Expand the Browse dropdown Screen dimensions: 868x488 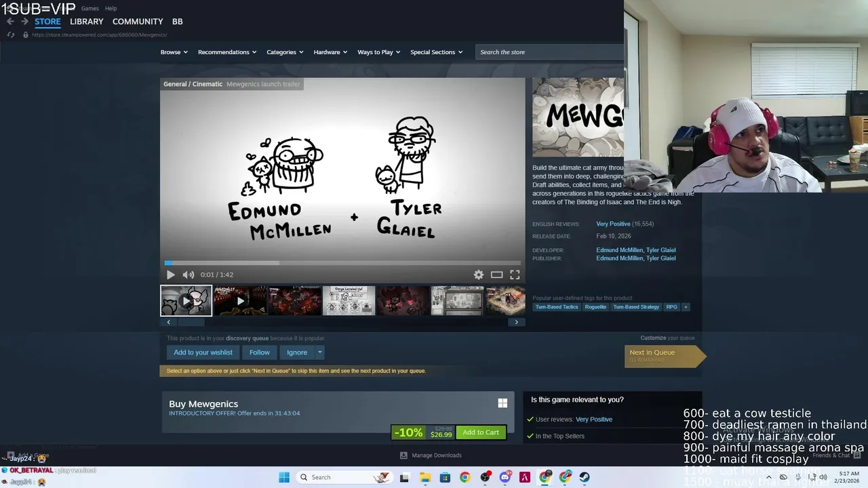click(174, 52)
